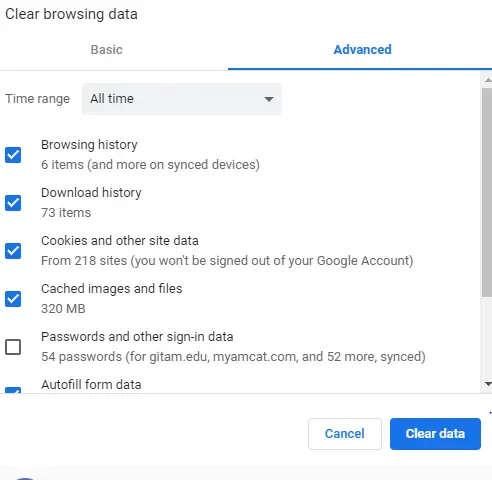The image size is (492, 480).
Task: Enable Passwords and other sign-in data checkbox
Action: 13,347
